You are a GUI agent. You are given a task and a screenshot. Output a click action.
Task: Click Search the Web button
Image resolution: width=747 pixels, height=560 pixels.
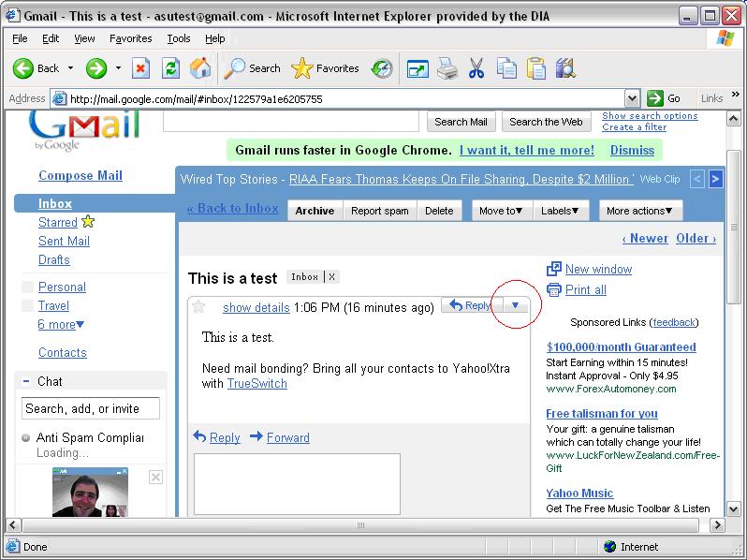click(x=546, y=122)
